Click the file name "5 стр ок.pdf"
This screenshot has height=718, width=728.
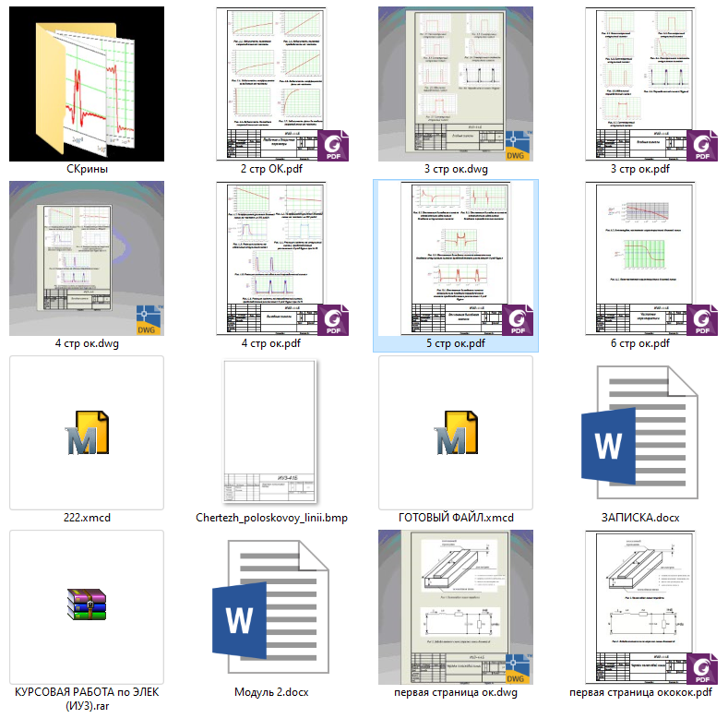point(456,343)
